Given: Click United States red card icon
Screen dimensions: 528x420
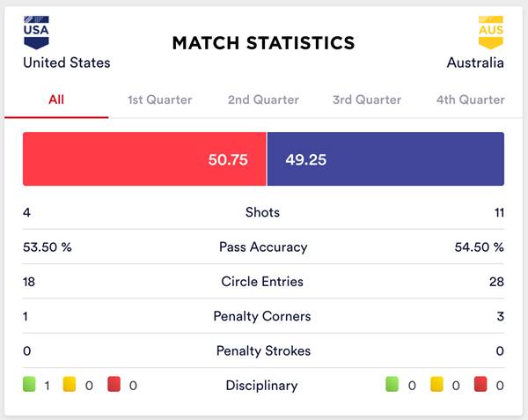Looking at the screenshot, I should point(114,385).
